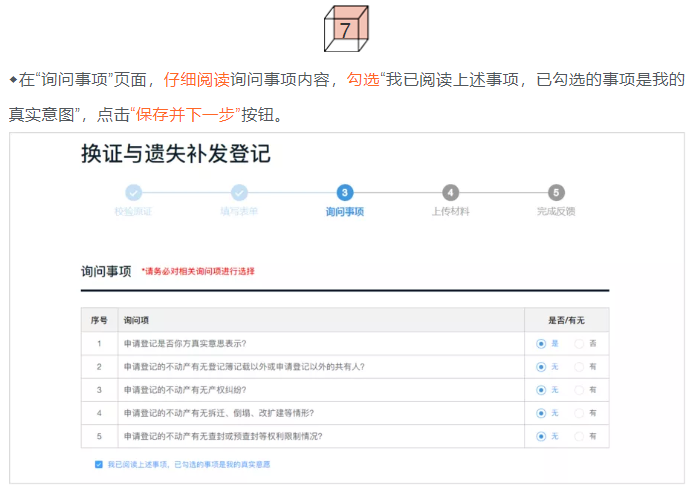Click the gray step 4 circle
The width and height of the screenshot is (696, 494).
451,192
